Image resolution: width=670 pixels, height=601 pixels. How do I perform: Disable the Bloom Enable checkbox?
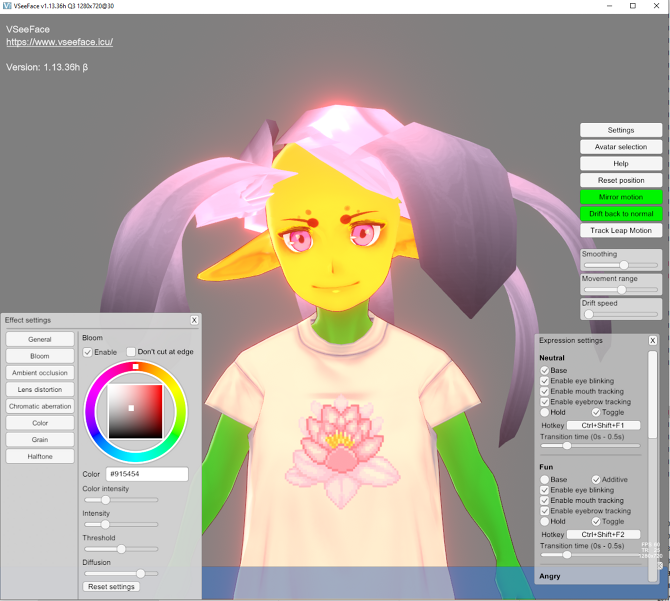tap(88, 352)
